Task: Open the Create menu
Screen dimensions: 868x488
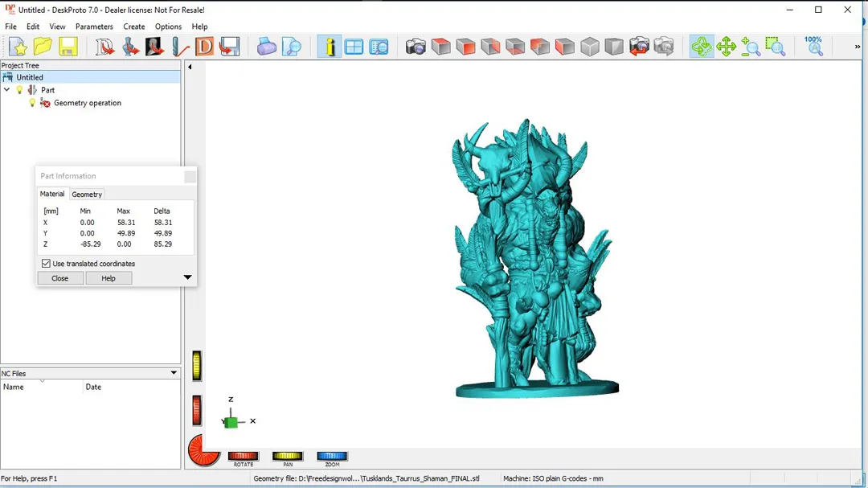Action: [x=134, y=27]
